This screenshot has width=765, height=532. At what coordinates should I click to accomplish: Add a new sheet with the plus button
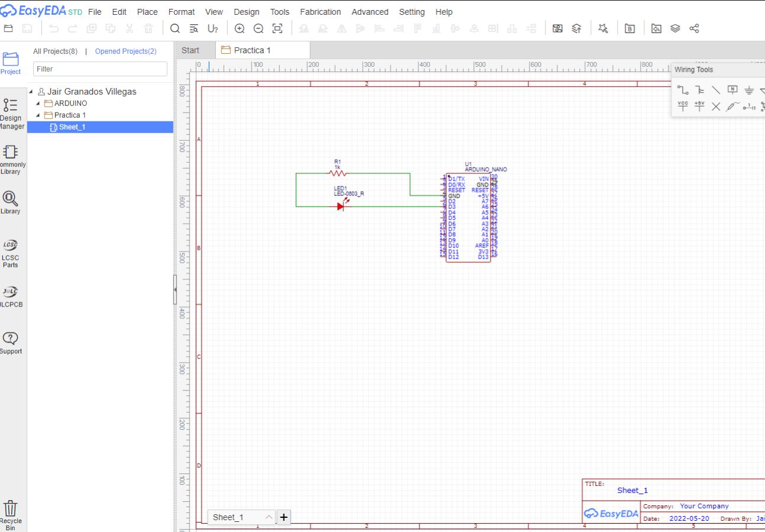pos(283,517)
